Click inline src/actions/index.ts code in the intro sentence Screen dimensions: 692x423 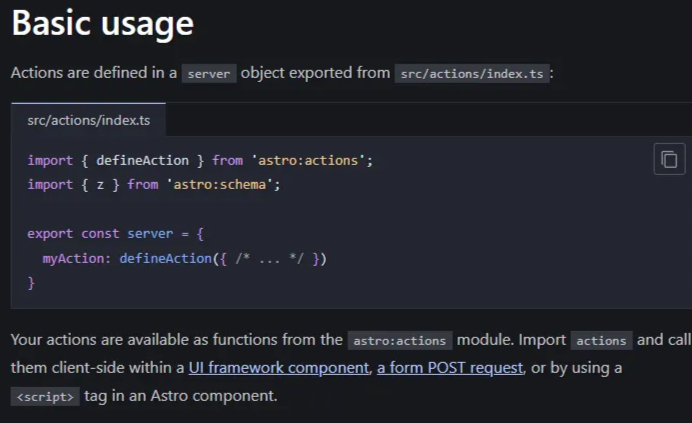pyautogui.click(x=472, y=74)
